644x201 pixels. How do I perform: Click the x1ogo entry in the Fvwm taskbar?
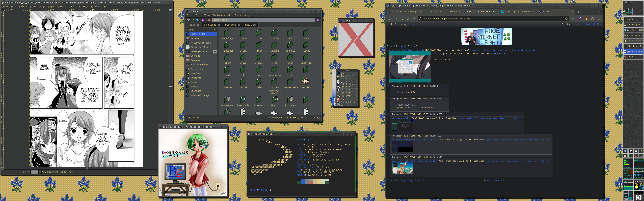coord(633,57)
